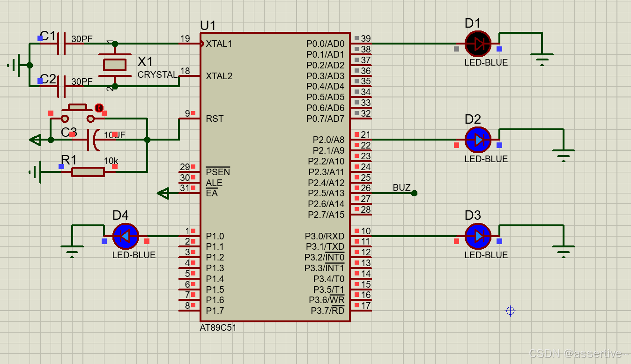The image size is (631, 364).
Task: Click the wire junction dot at RST line
Action: coord(147,140)
